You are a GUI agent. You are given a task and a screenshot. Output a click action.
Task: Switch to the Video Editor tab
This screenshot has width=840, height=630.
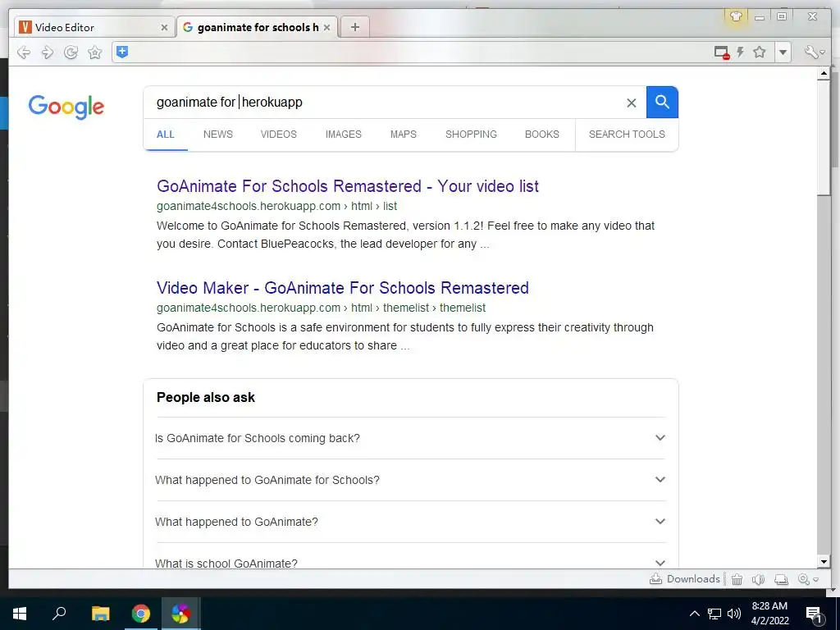pos(93,27)
